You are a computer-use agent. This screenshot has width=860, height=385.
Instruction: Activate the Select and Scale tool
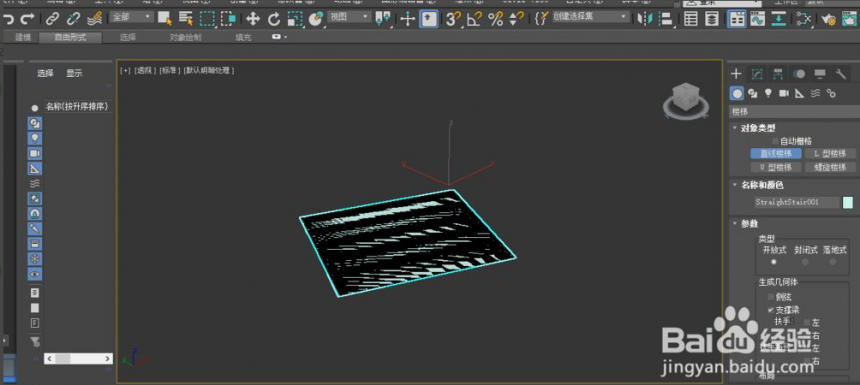click(295, 19)
